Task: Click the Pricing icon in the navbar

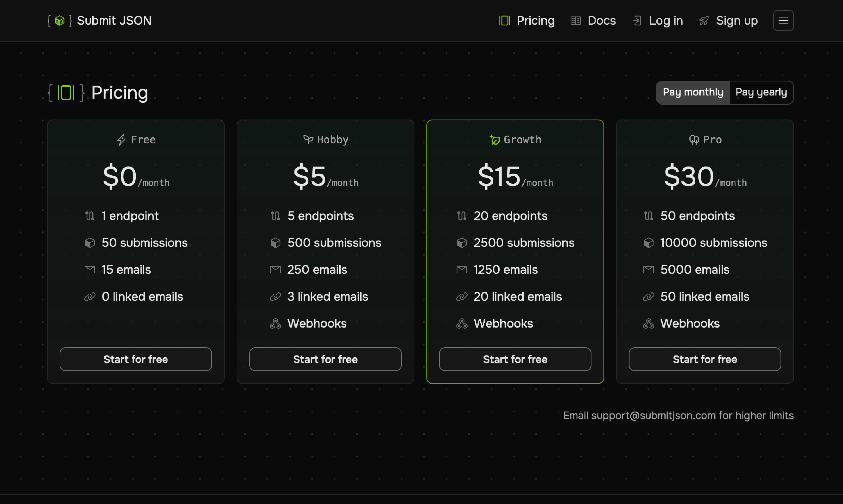Action: (505, 21)
